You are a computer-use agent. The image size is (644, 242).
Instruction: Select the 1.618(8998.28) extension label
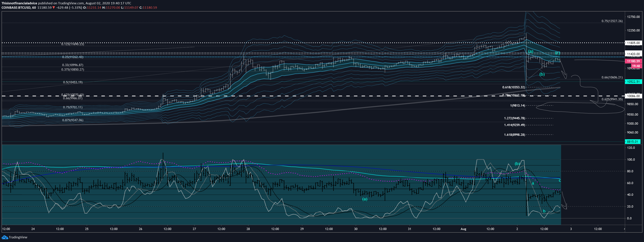(514, 135)
